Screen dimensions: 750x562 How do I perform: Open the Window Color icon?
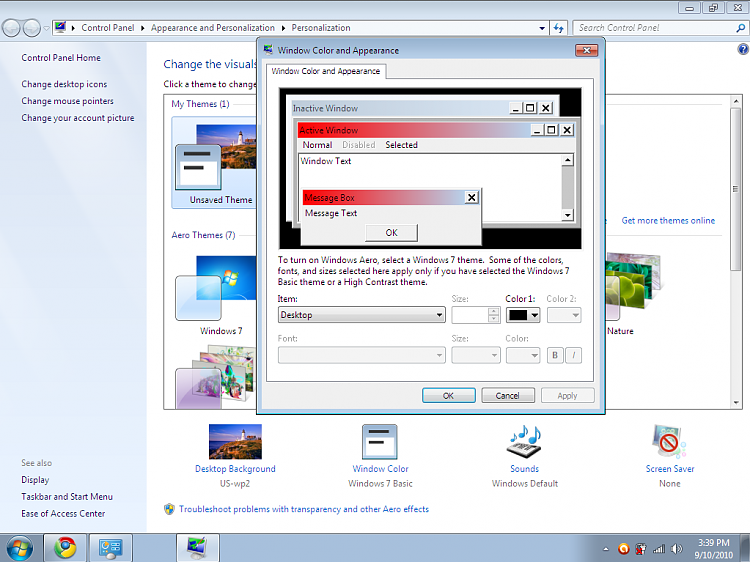click(x=380, y=441)
